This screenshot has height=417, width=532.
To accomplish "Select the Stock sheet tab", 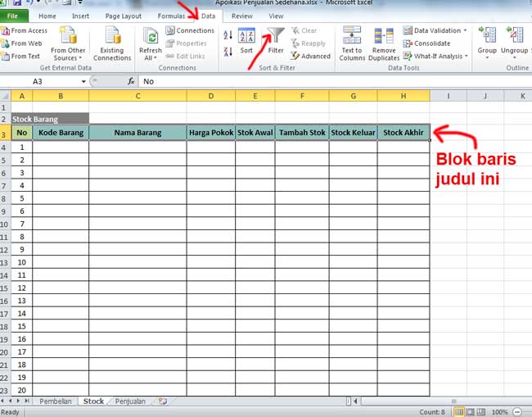I will coord(93,401).
